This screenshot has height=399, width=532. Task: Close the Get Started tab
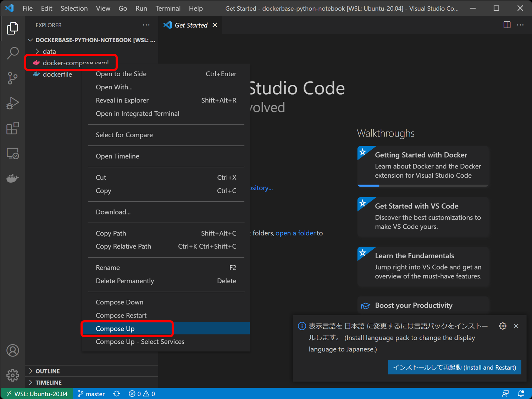[x=215, y=25]
